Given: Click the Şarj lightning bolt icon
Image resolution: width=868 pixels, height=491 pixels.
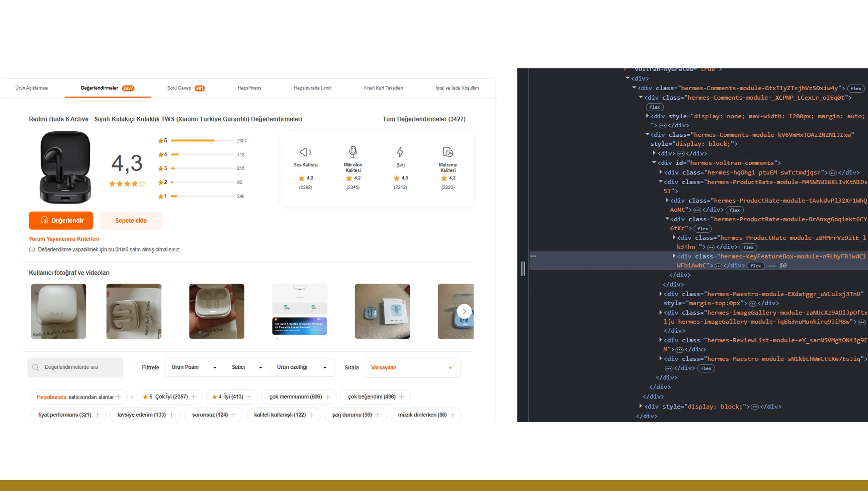Looking at the screenshot, I should [400, 152].
